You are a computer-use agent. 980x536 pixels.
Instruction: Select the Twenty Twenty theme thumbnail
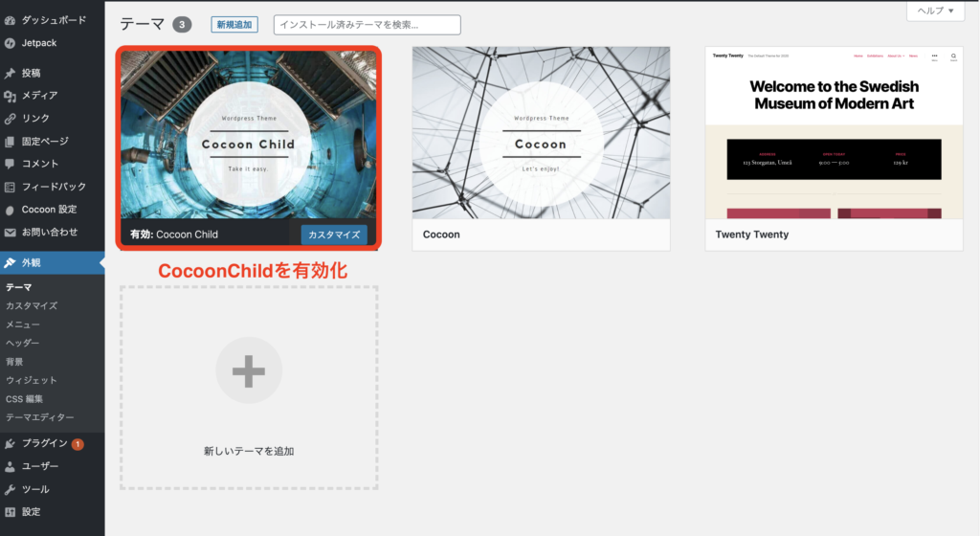click(x=834, y=133)
